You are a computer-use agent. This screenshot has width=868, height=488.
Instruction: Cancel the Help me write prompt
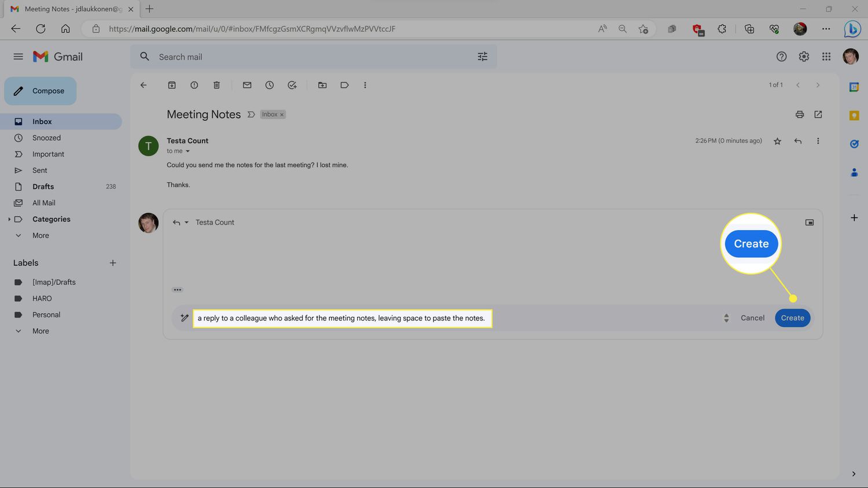752,318
